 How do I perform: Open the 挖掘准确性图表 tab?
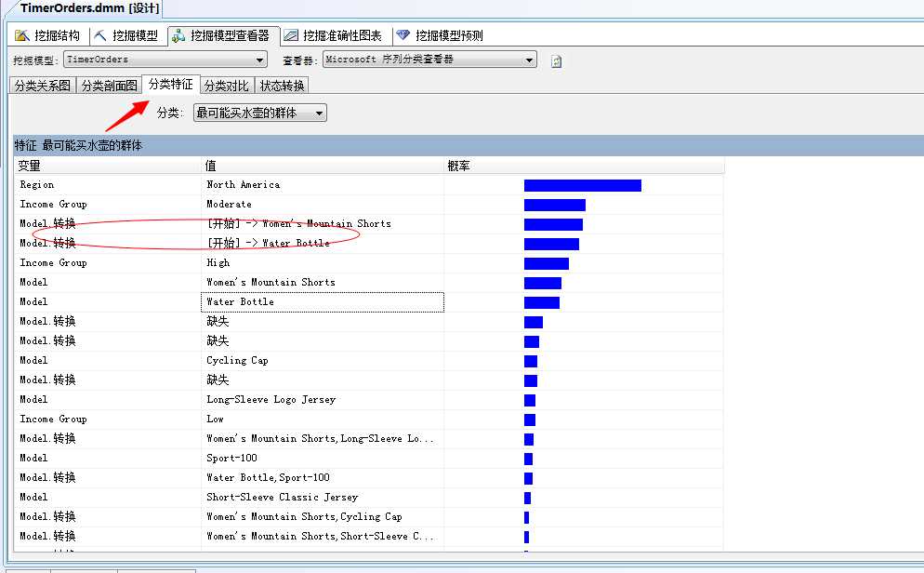click(x=334, y=36)
